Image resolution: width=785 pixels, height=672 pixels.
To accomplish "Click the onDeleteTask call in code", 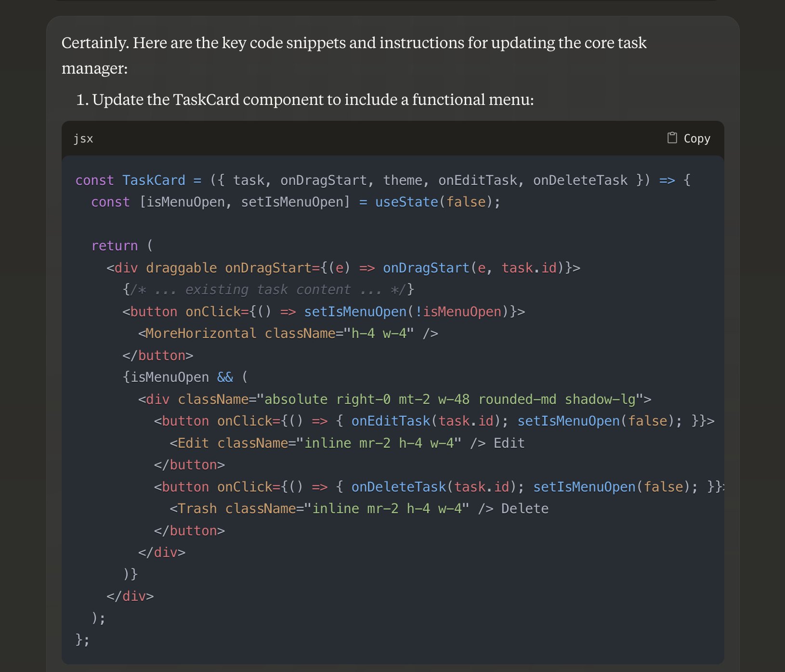I will tap(398, 487).
